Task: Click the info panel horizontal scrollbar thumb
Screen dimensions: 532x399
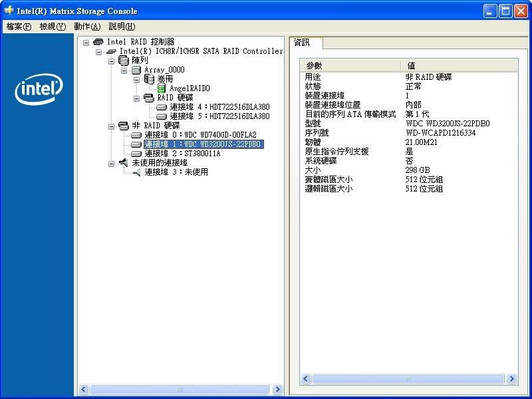Action: 408,378
